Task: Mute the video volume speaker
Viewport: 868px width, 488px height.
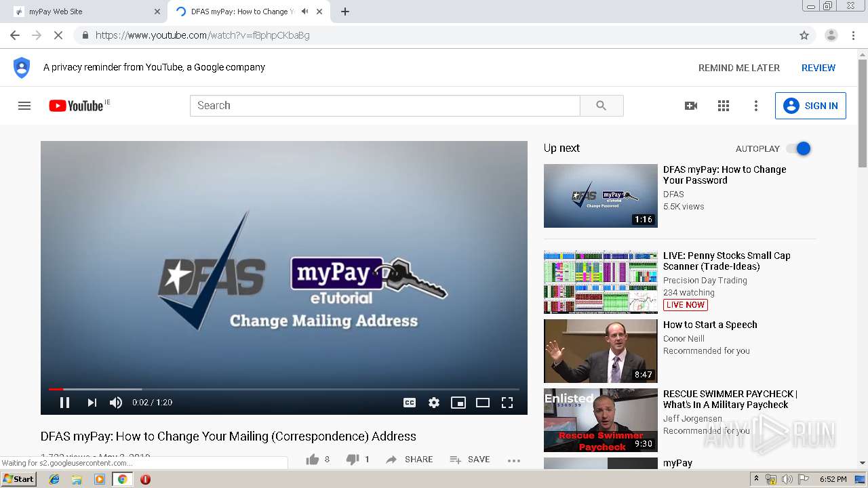Action: click(116, 403)
